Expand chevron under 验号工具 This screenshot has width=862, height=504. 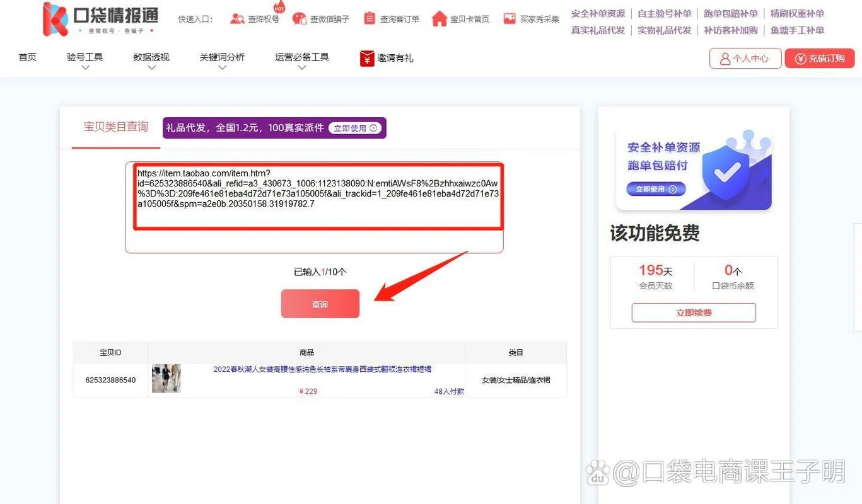coord(85,67)
